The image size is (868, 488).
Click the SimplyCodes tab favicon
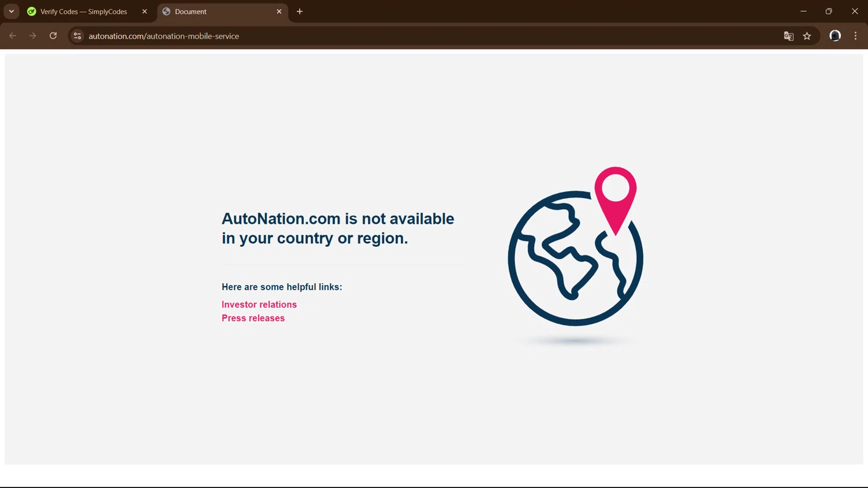click(x=32, y=12)
